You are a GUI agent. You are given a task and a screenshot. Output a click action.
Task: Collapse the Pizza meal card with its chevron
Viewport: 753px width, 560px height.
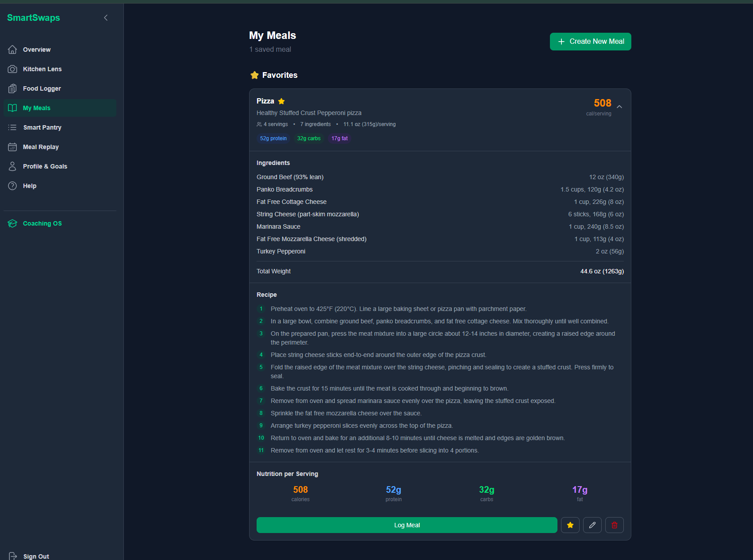pyautogui.click(x=619, y=106)
